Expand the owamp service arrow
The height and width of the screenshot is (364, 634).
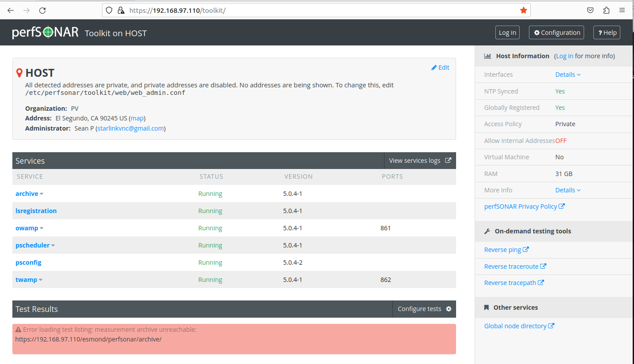42,229
